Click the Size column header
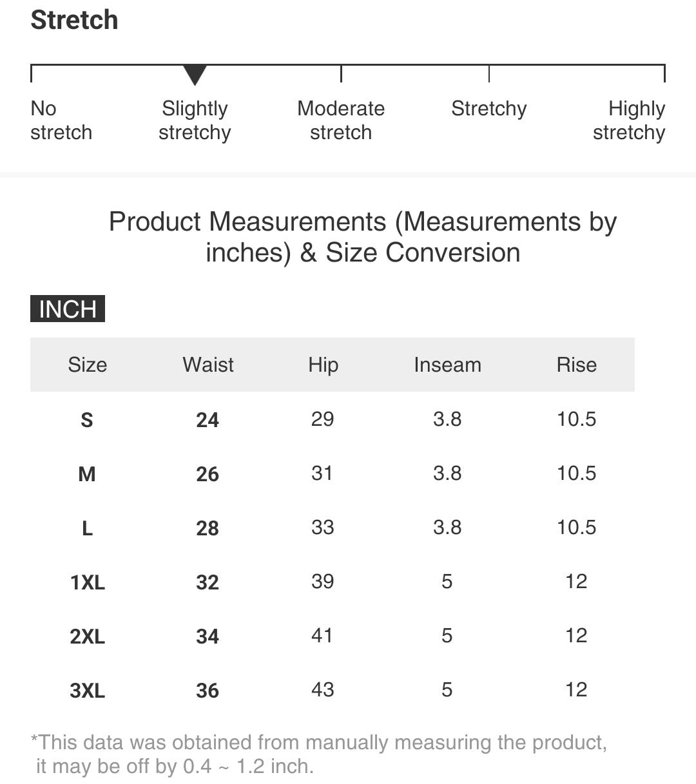 88,365
